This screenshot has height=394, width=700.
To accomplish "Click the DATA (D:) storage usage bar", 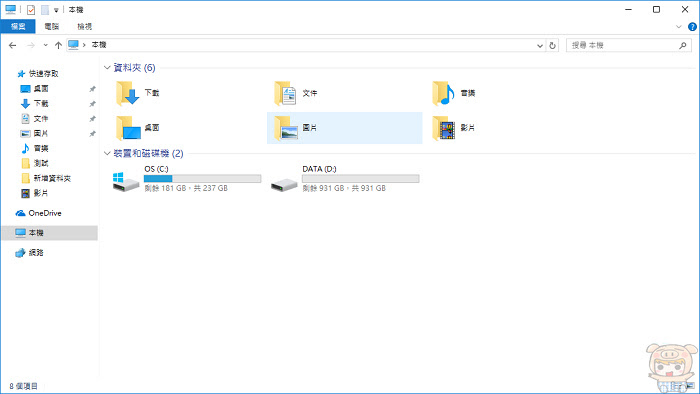I will 360,178.
